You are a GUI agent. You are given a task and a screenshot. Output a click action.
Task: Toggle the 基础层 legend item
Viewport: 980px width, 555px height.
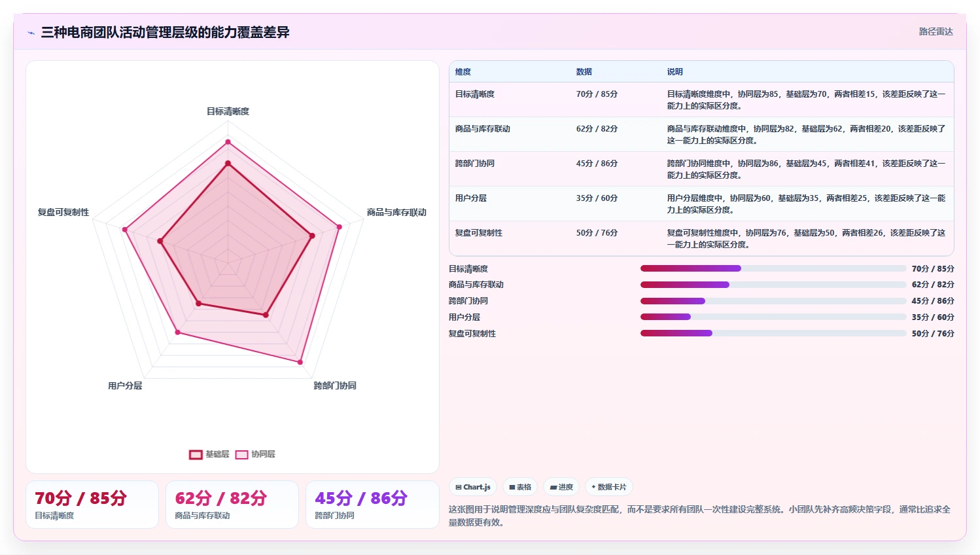209,454
